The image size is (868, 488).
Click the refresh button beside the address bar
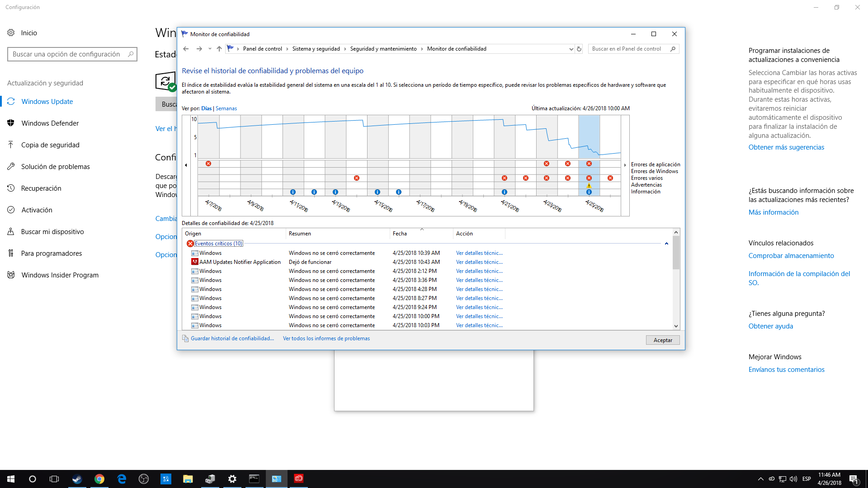(579, 49)
